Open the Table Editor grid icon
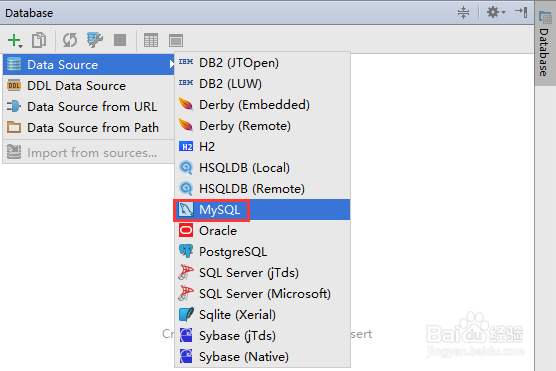556x371 pixels. tap(151, 40)
